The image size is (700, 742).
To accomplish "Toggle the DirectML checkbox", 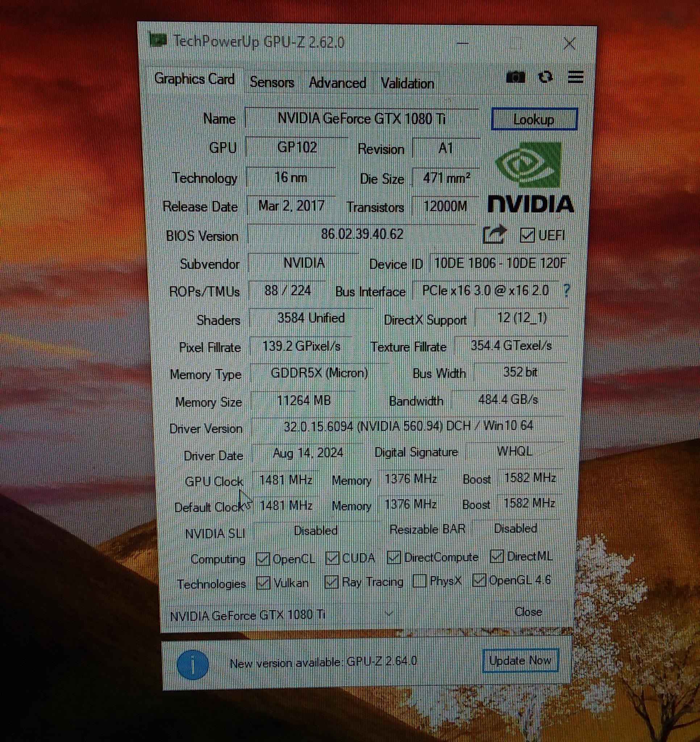I will 496,556.
